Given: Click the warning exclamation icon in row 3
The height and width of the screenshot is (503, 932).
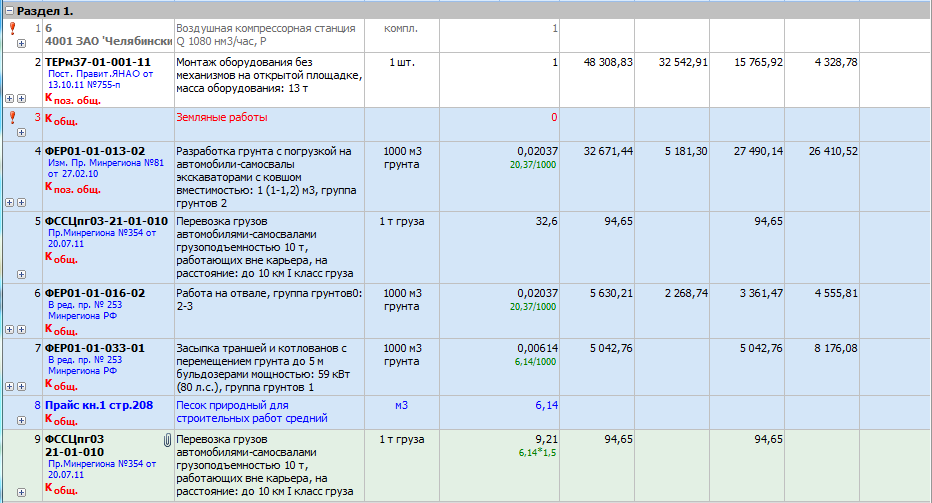Looking at the screenshot, I should (x=12, y=118).
